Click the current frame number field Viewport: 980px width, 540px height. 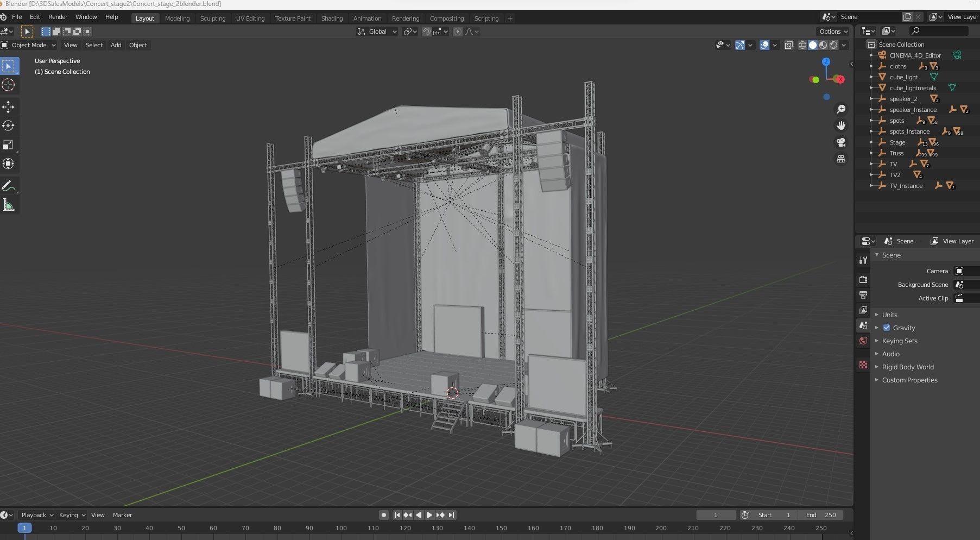[x=716, y=515]
